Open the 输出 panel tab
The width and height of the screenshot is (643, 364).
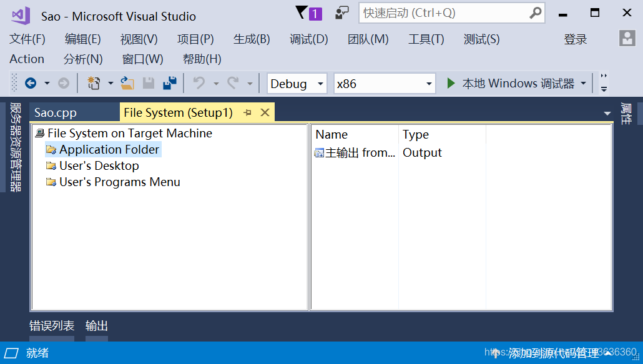pyautogui.click(x=97, y=326)
